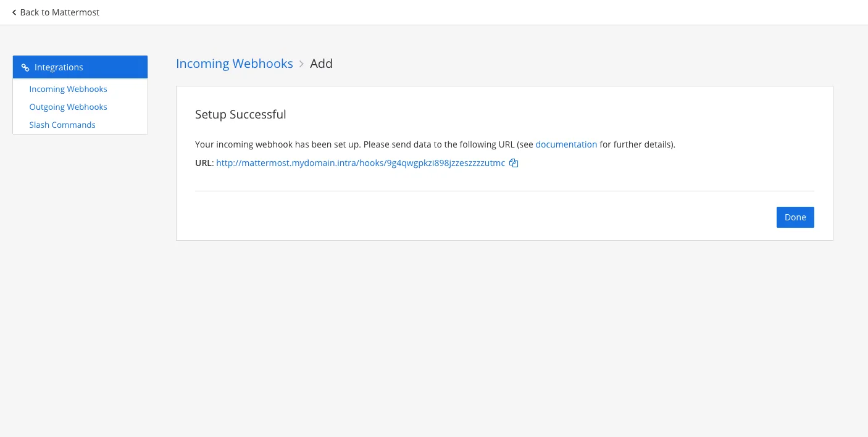Navigate to Incoming Webhooks breadcrumb title
Screen dimensions: 868x437
click(x=234, y=64)
